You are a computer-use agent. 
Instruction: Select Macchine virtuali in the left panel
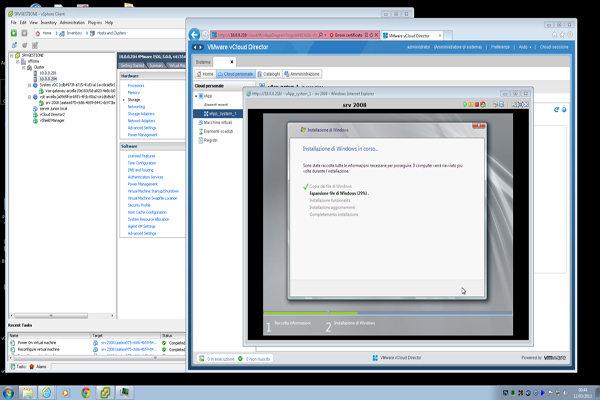pos(220,123)
